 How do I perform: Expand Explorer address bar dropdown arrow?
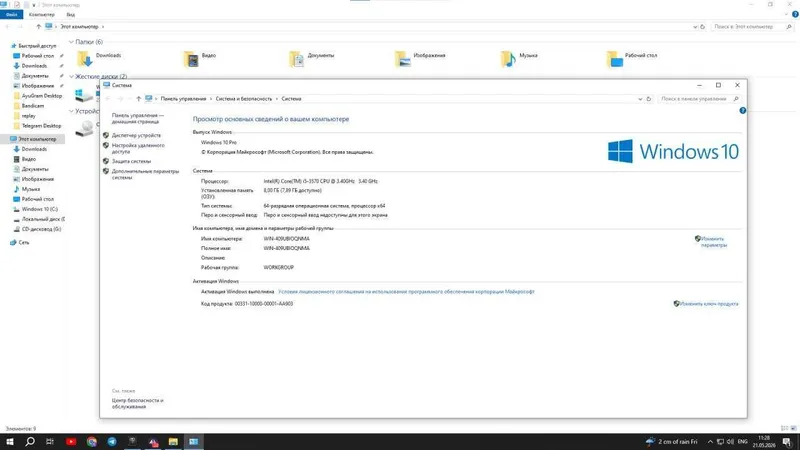695,27
